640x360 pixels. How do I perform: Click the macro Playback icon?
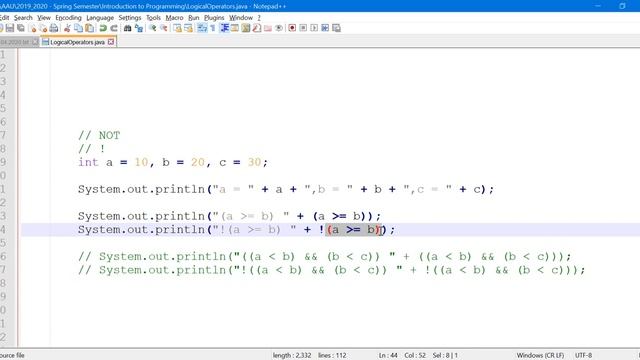[x=314, y=28]
